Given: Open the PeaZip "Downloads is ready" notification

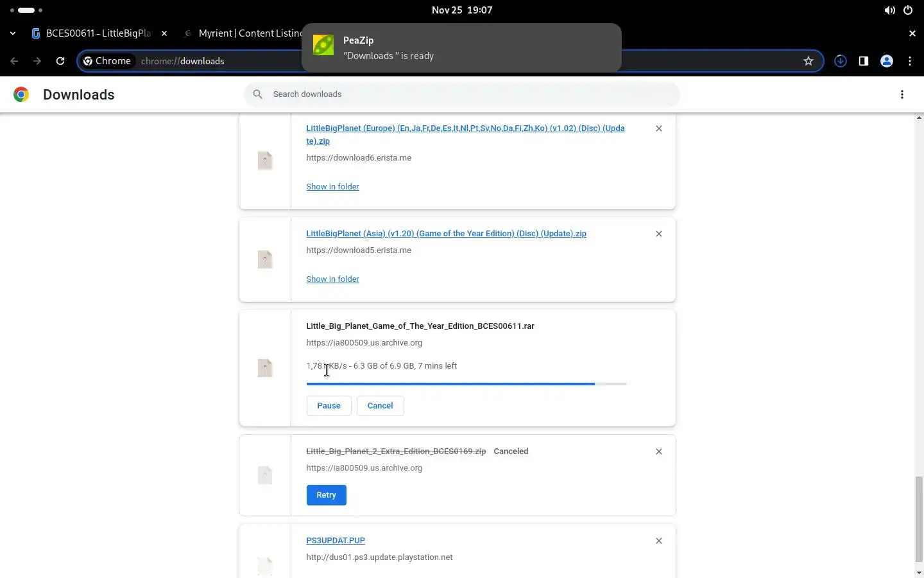Looking at the screenshot, I should pos(461,48).
